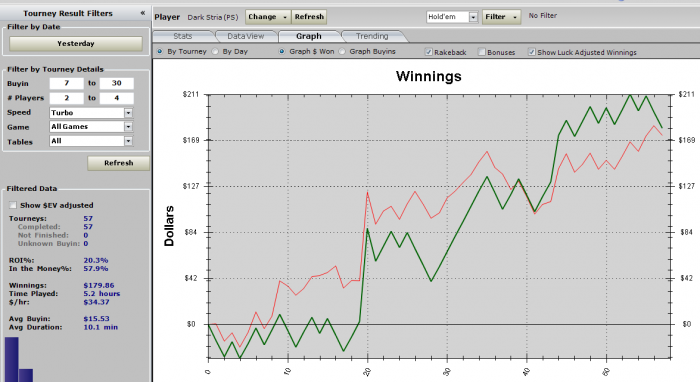700x382 pixels.
Task: Switch to the Data View tab
Action: pyautogui.click(x=246, y=36)
